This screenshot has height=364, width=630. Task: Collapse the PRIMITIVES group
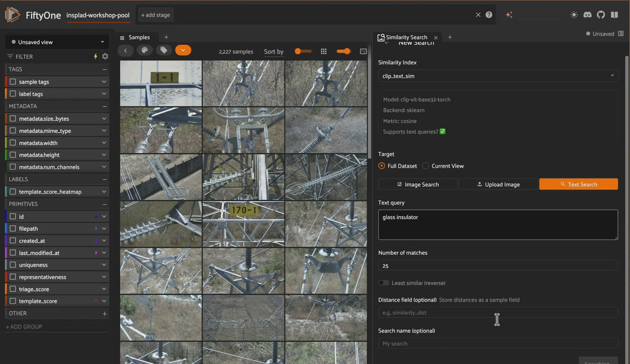tap(104, 204)
